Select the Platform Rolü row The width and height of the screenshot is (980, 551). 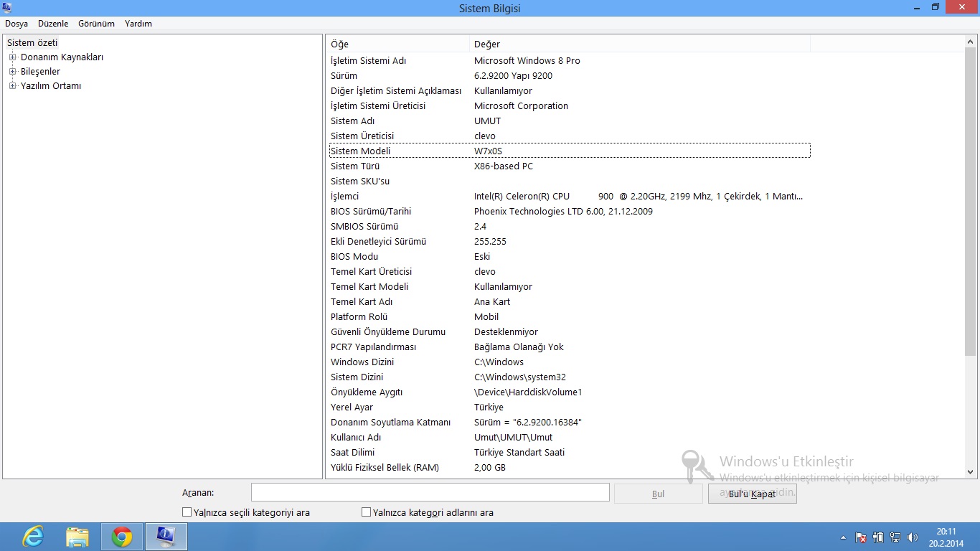(570, 317)
